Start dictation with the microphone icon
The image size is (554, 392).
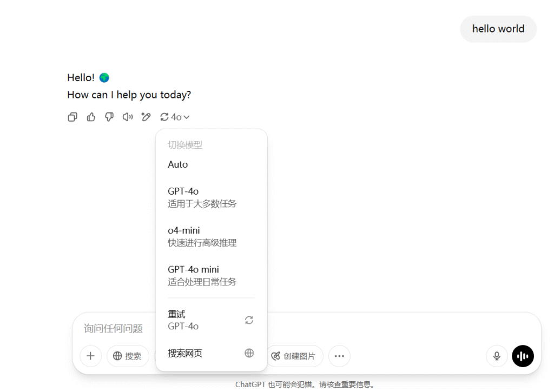497,356
